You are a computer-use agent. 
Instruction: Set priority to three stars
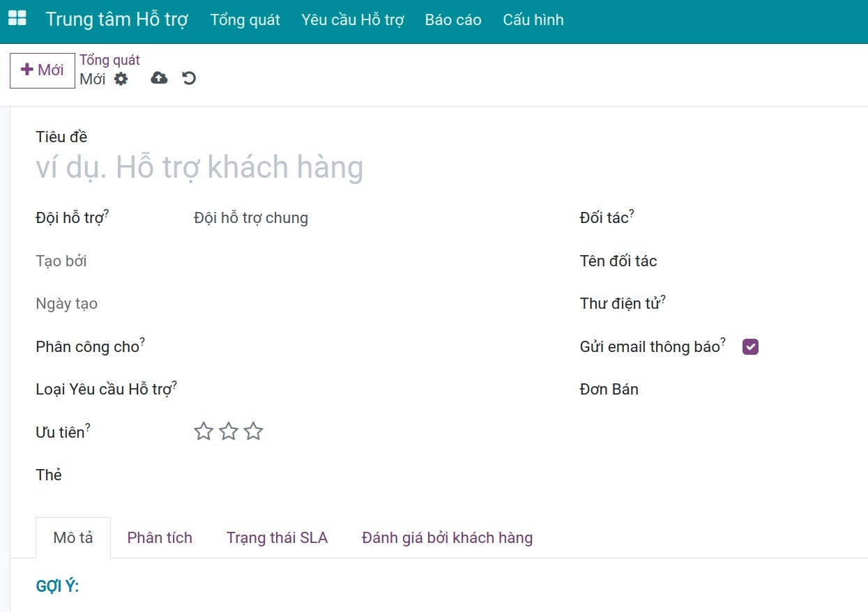pos(254,431)
